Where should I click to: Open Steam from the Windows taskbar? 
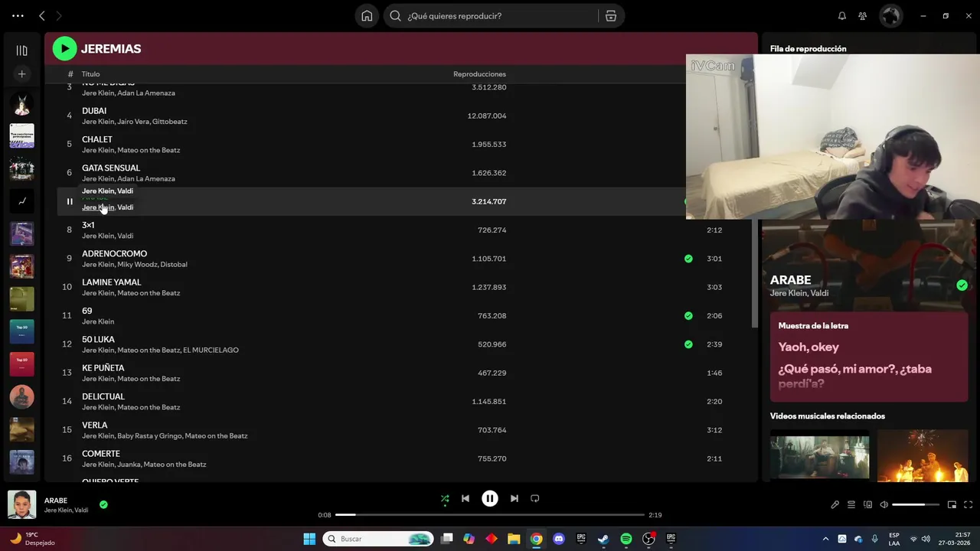pos(603,539)
